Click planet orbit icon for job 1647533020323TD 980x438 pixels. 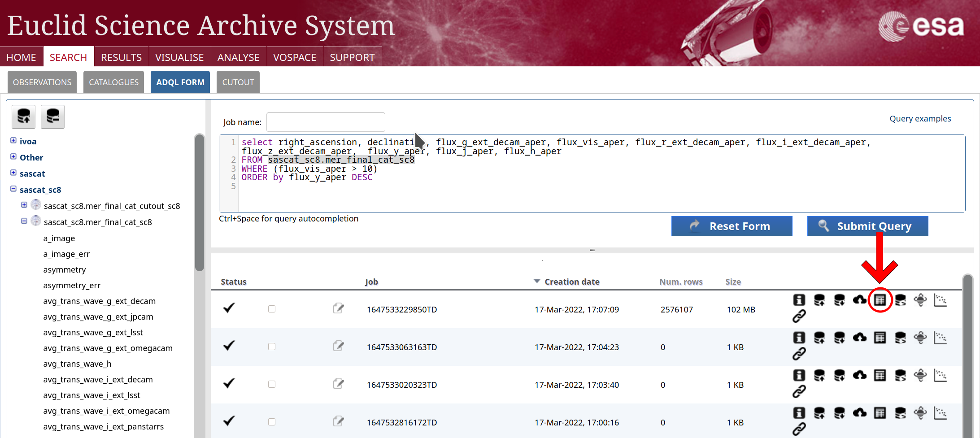[920, 375]
